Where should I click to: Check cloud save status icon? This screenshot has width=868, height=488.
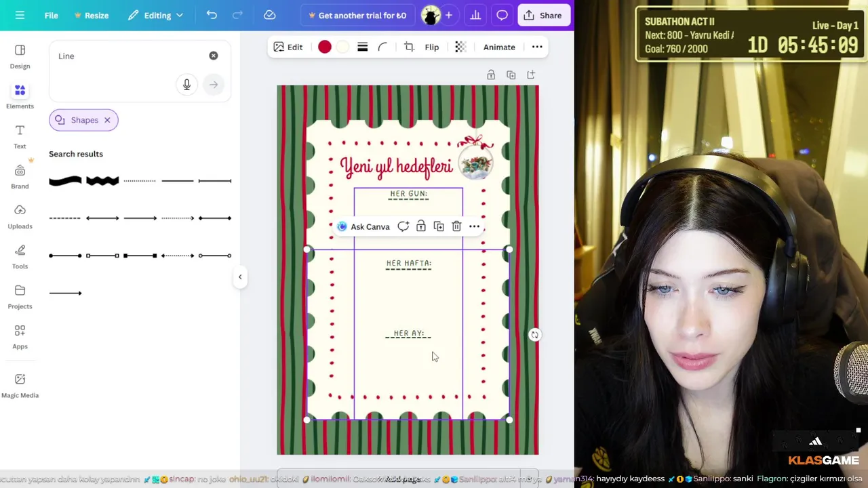pos(269,15)
